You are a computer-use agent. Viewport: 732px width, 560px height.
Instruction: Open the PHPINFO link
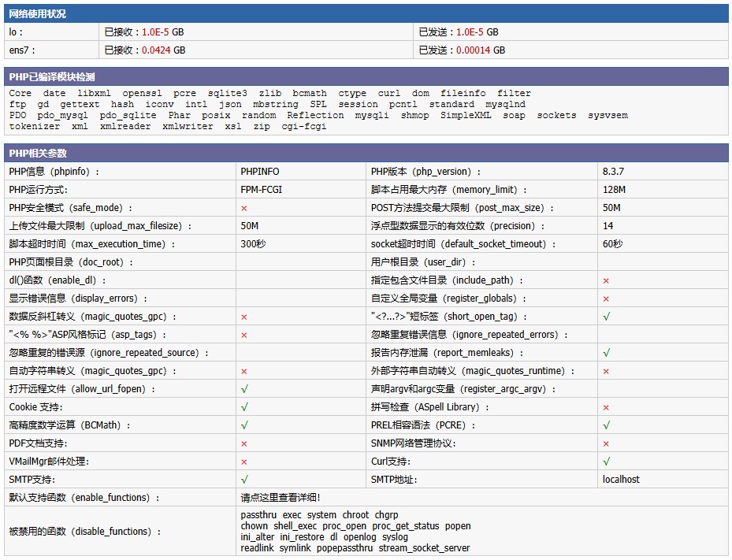coord(260,172)
